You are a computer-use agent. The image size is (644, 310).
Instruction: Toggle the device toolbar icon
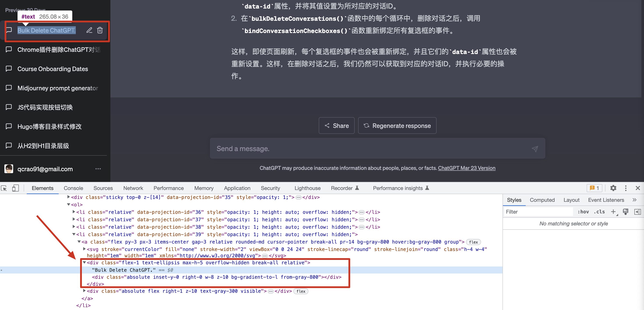coord(15,188)
